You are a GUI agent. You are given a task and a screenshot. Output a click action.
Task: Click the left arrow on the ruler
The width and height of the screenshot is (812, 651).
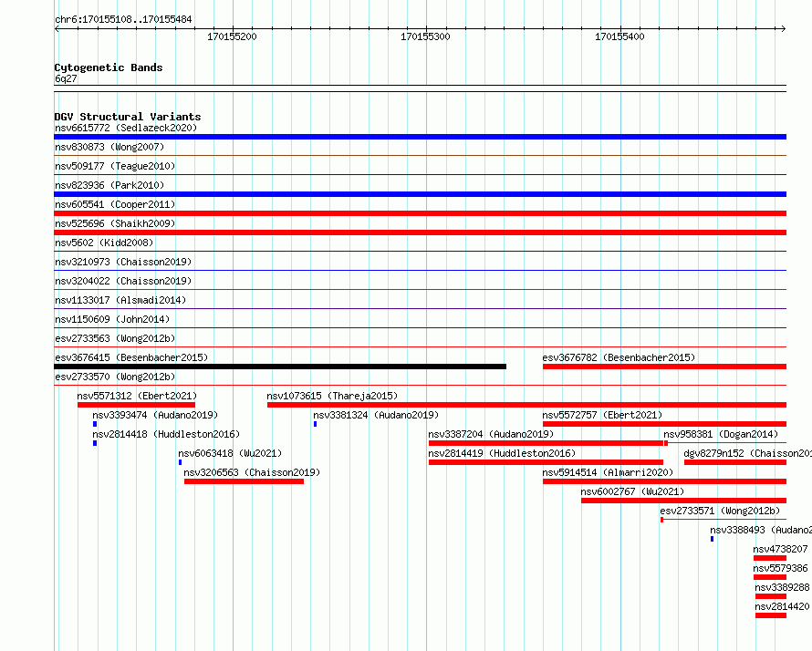(57, 29)
